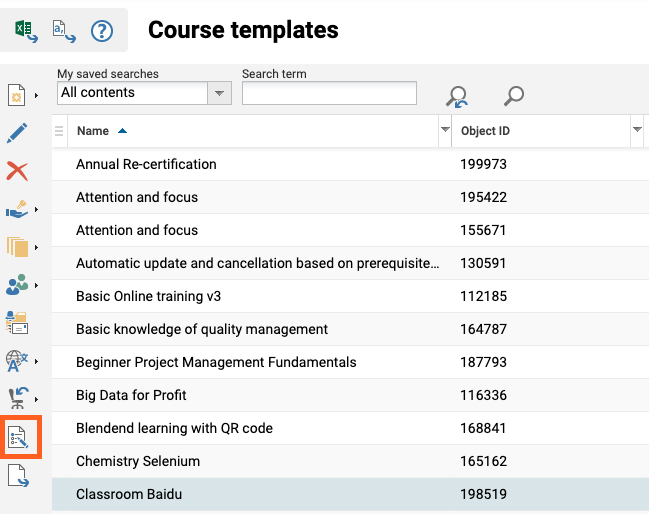649x514 pixels.
Task: Click the translation globe icon in sidebar
Action: click(x=17, y=360)
